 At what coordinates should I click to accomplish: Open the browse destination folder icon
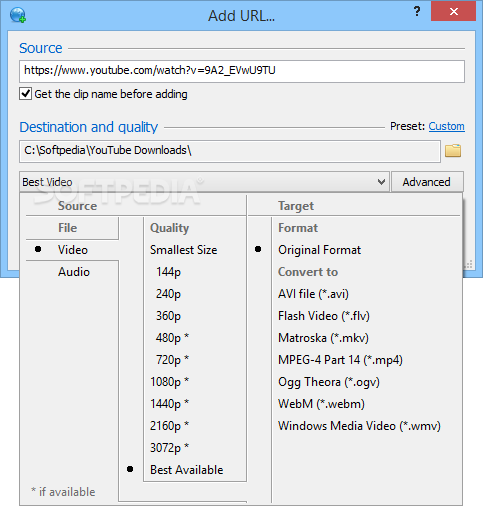pyautogui.click(x=453, y=151)
